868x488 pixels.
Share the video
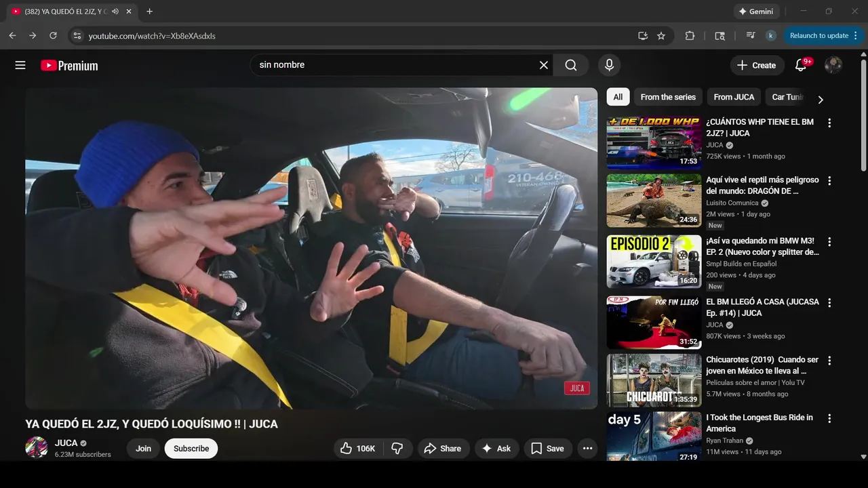point(442,448)
